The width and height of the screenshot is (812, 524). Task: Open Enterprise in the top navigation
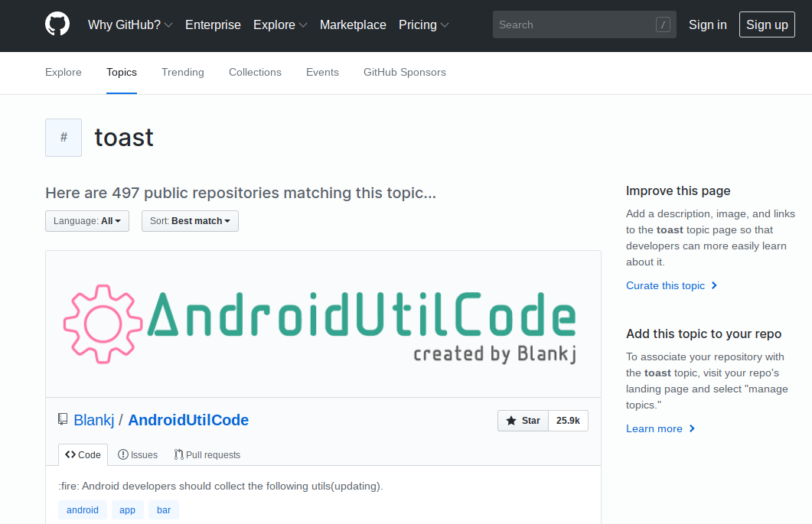213,24
